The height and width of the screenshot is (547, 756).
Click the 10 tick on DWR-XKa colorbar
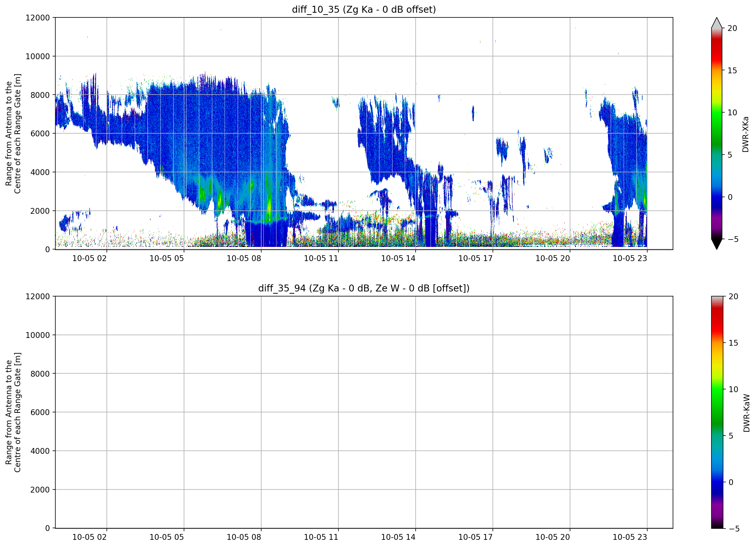[732, 113]
